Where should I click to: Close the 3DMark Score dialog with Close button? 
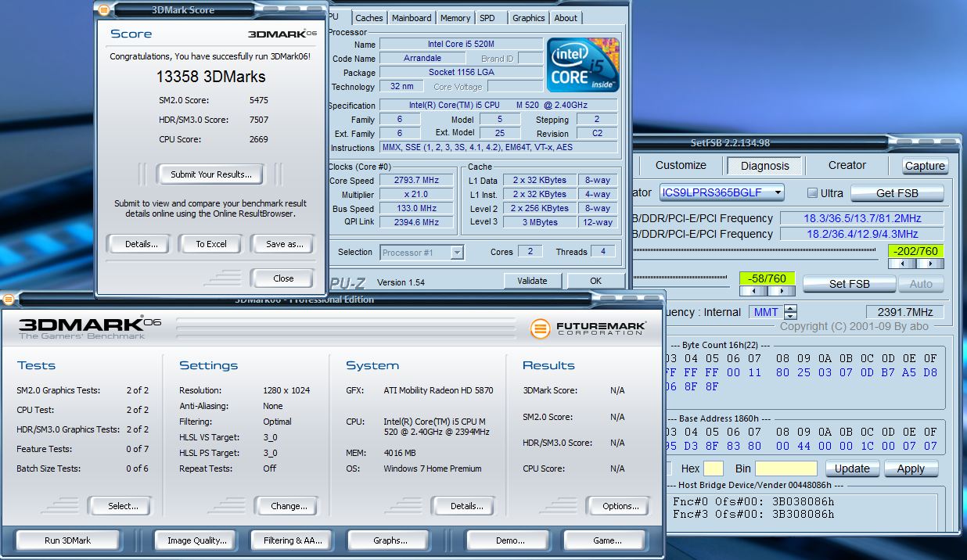pos(283,278)
